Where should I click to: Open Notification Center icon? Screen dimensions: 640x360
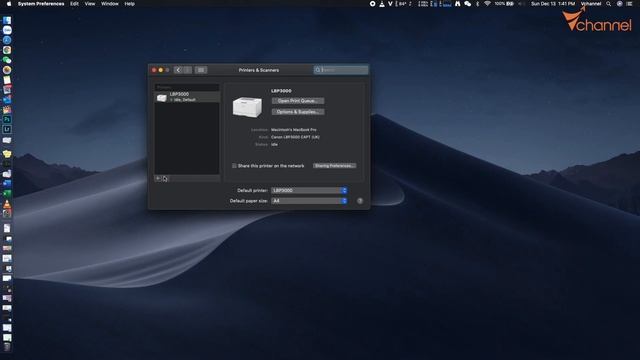(x=629, y=4)
